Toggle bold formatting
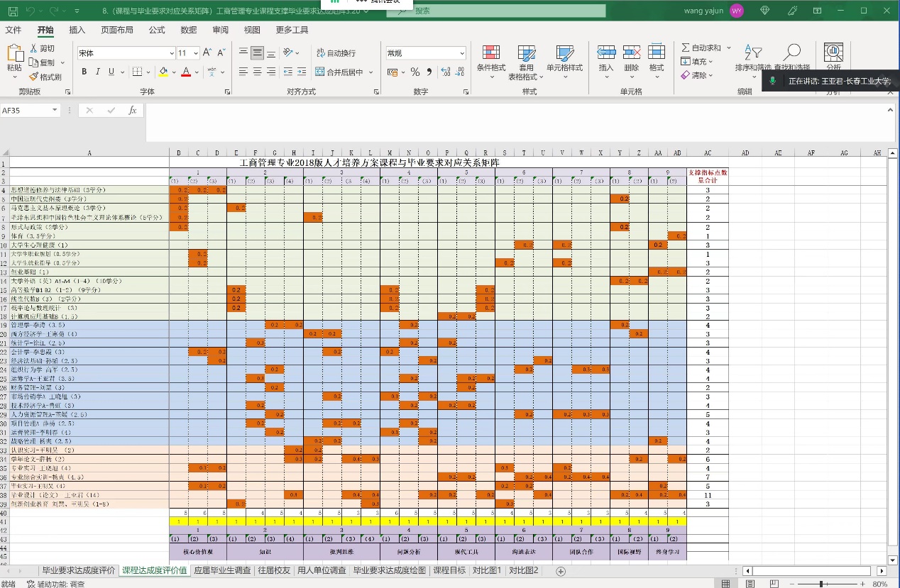This screenshot has height=588, width=900. [84, 72]
